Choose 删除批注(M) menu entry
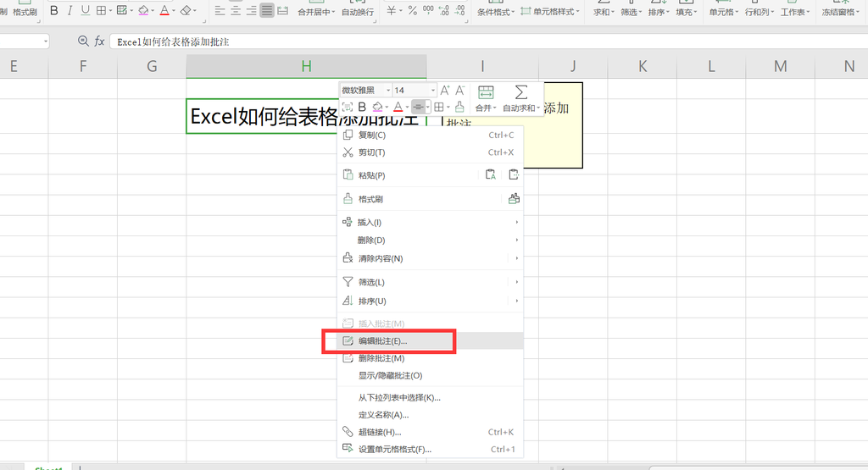The height and width of the screenshot is (470, 868). [x=430, y=358]
